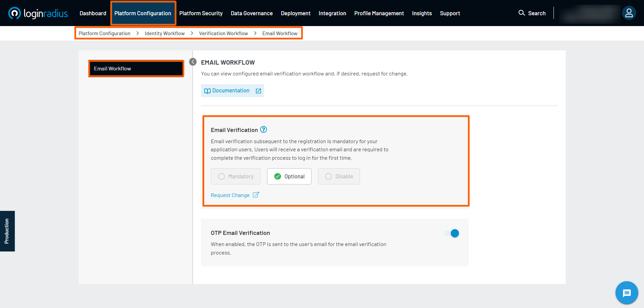
Task: Click the external link icon next to Request Change
Action: [256, 195]
